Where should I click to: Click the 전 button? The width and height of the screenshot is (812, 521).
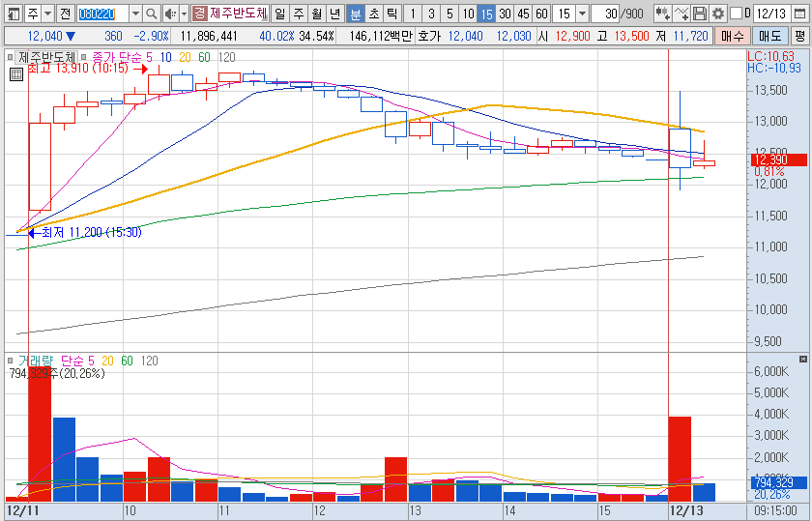65,14
